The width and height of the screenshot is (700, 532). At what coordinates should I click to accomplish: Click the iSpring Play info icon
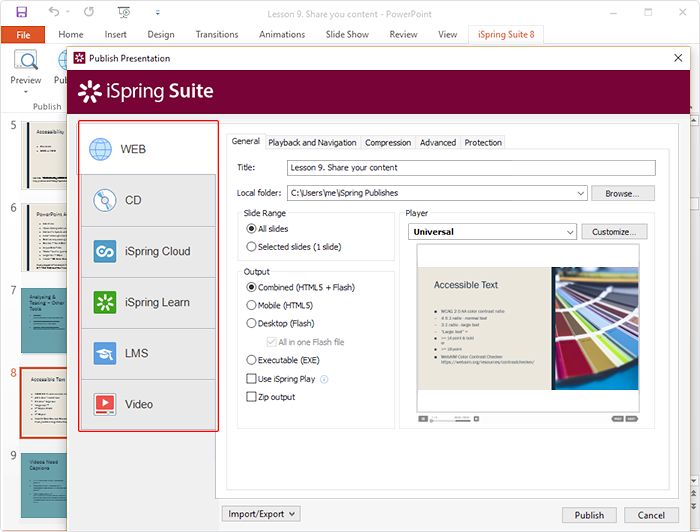click(x=324, y=379)
